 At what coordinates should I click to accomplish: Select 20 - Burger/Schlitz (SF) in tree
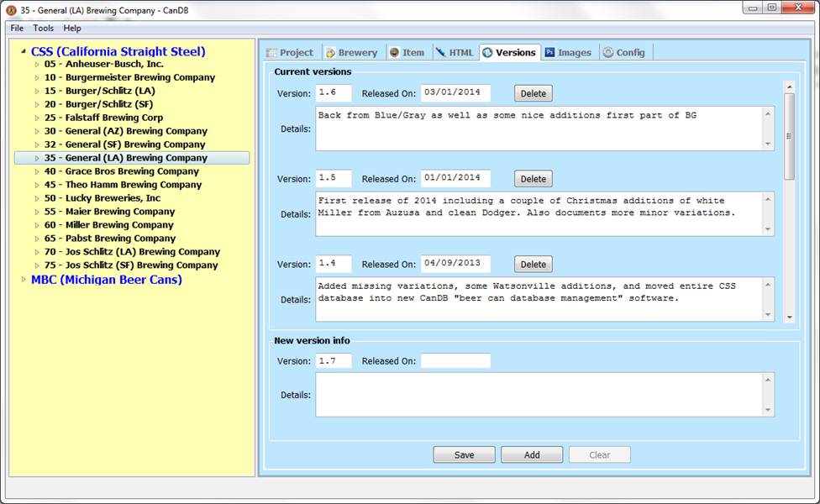click(x=98, y=104)
